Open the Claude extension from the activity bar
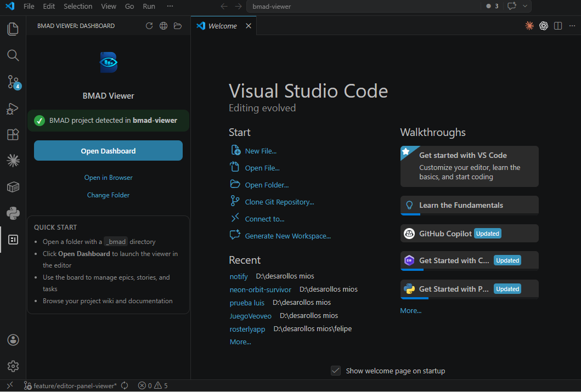The image size is (581, 392). click(13, 161)
